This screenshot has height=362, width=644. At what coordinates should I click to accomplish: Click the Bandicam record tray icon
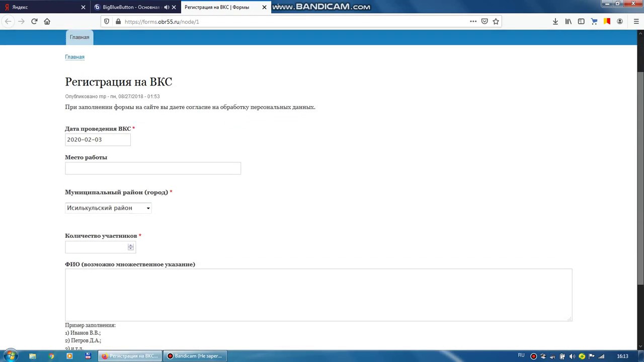tap(534, 356)
